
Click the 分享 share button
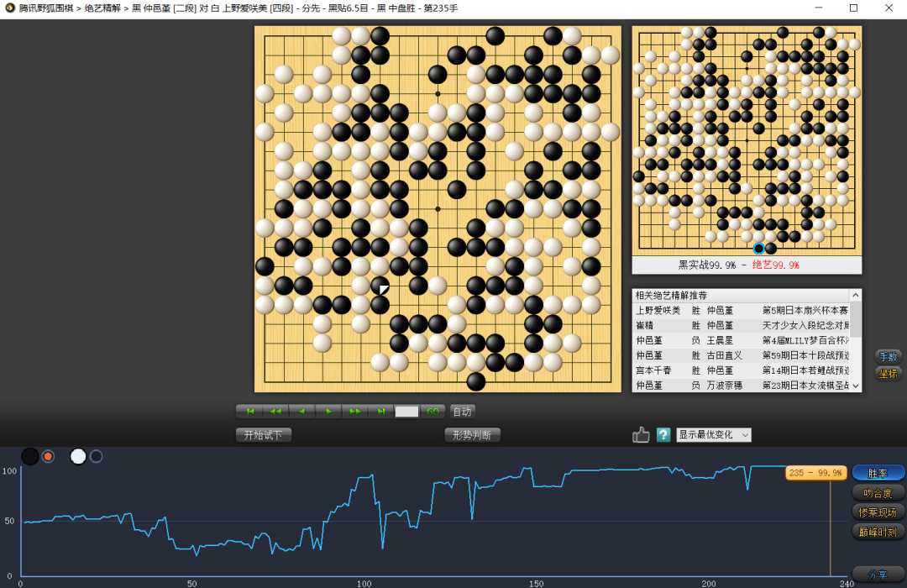coord(878,574)
